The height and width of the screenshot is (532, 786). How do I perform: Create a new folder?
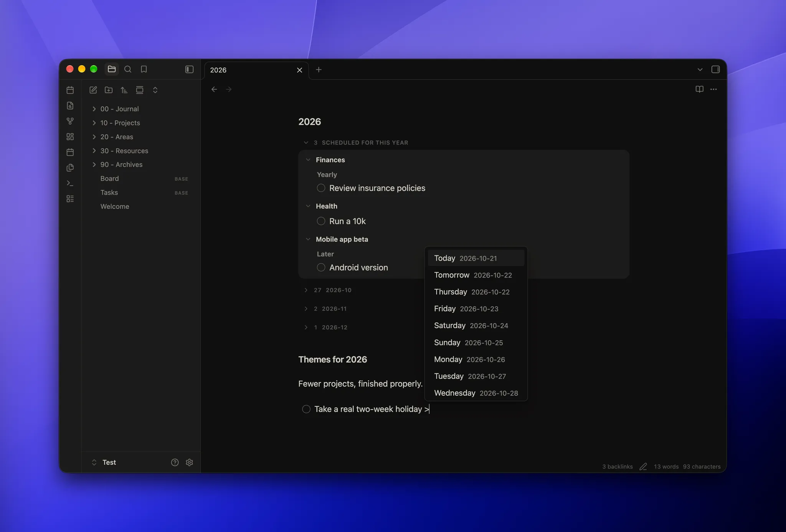(x=109, y=90)
